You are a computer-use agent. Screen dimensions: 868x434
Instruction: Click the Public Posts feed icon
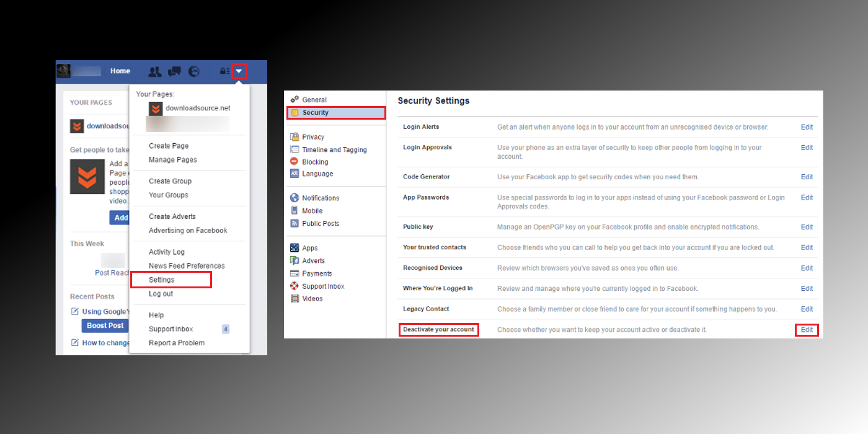[x=294, y=223]
